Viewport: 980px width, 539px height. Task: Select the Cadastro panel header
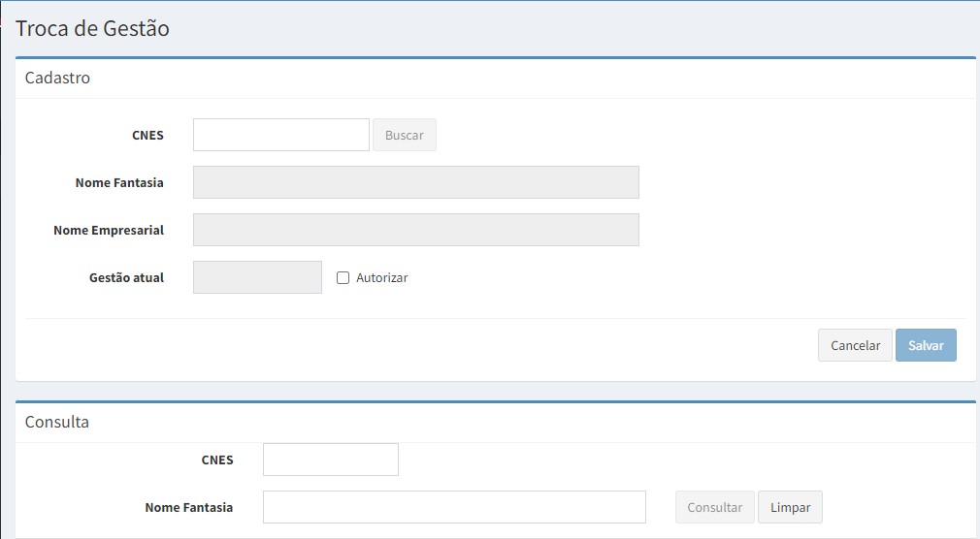(57, 78)
